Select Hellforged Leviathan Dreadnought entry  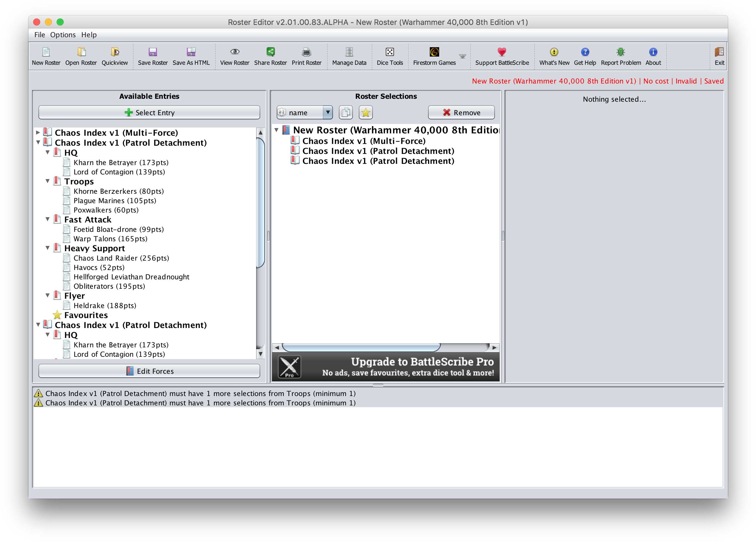pos(131,276)
